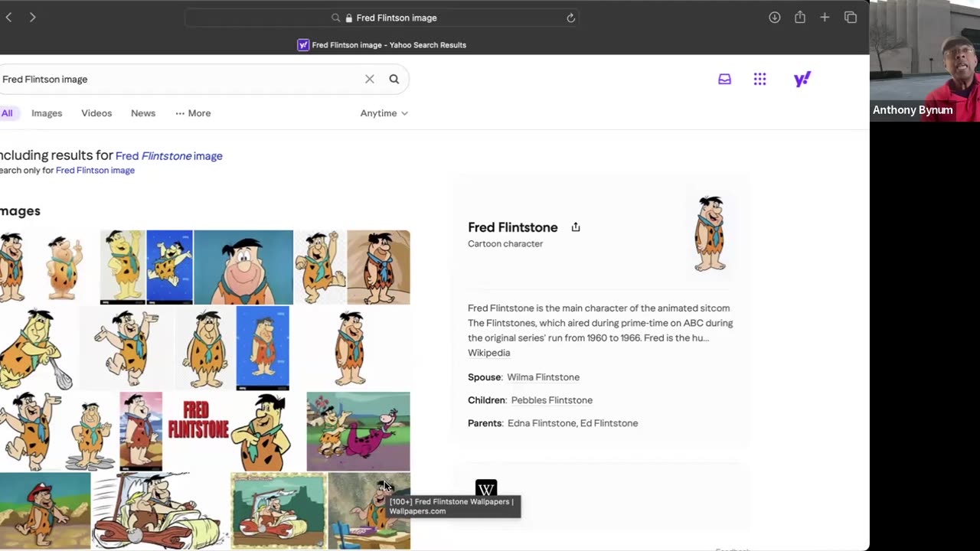
Task: Click the Safari share icon
Action: 800,18
